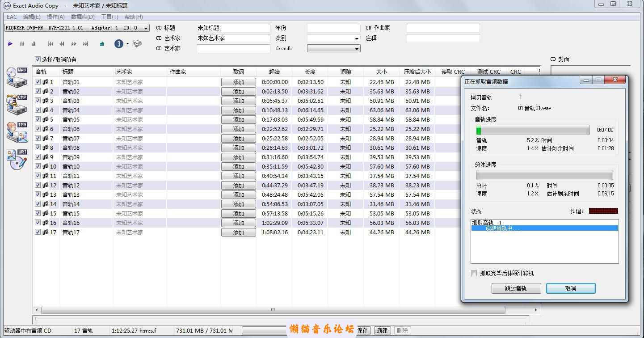Click the IMG image copy icon
The image size is (644, 338).
[17, 132]
